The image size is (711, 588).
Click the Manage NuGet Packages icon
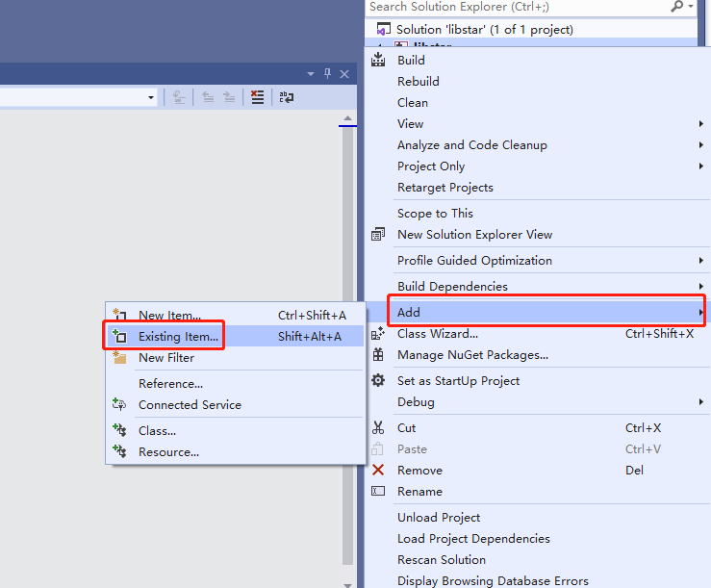click(x=378, y=354)
